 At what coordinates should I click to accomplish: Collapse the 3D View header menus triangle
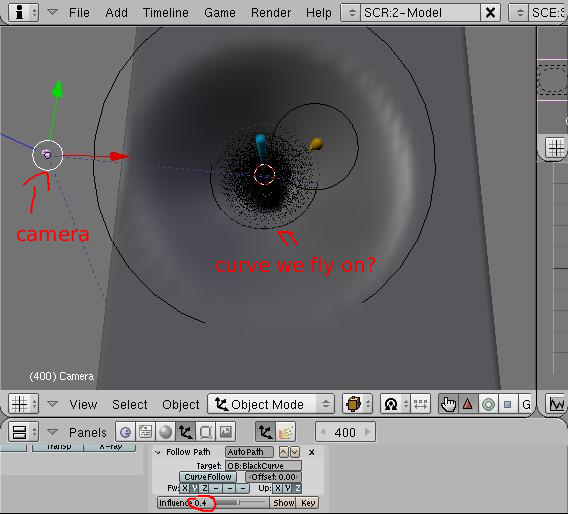pyautogui.click(x=53, y=403)
